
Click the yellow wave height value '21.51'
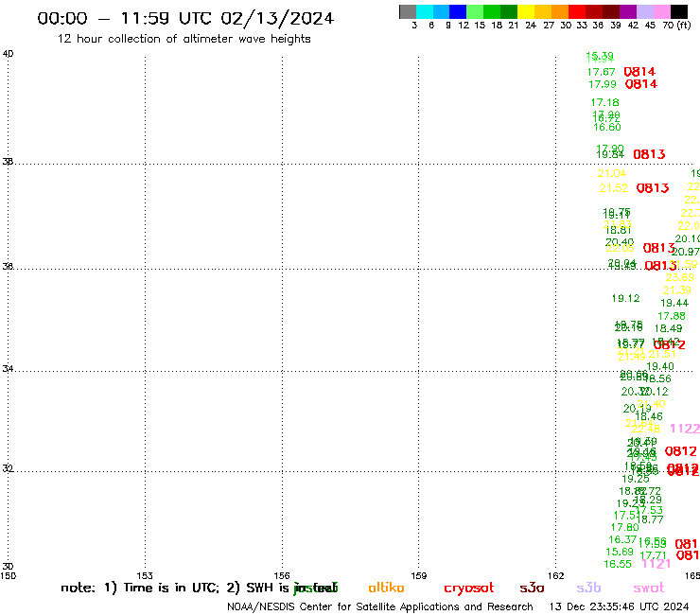pyautogui.click(x=662, y=354)
